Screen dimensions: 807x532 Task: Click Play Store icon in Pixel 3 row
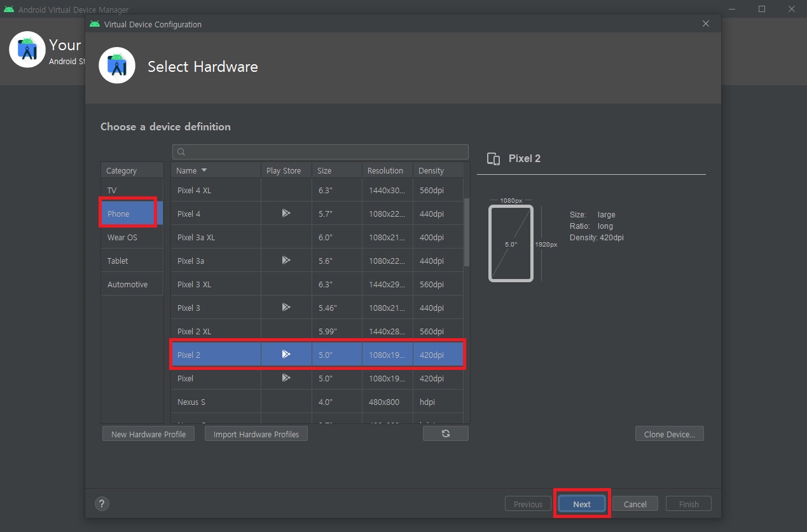point(286,308)
